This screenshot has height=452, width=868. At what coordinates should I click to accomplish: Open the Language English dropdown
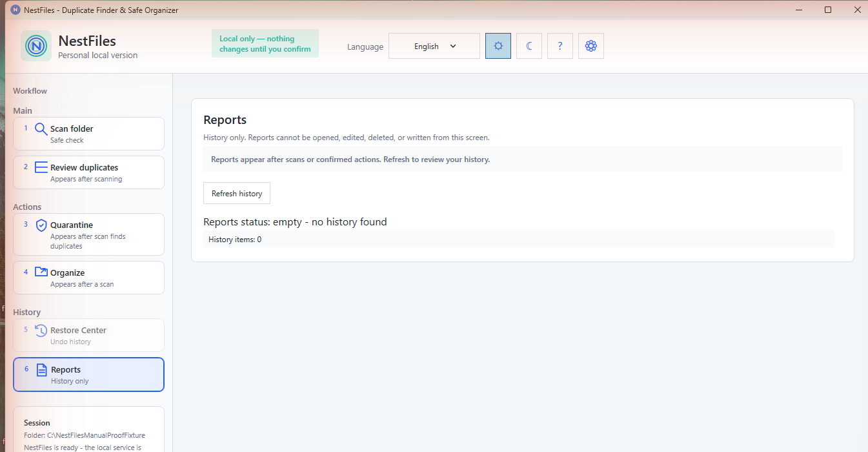click(x=434, y=46)
